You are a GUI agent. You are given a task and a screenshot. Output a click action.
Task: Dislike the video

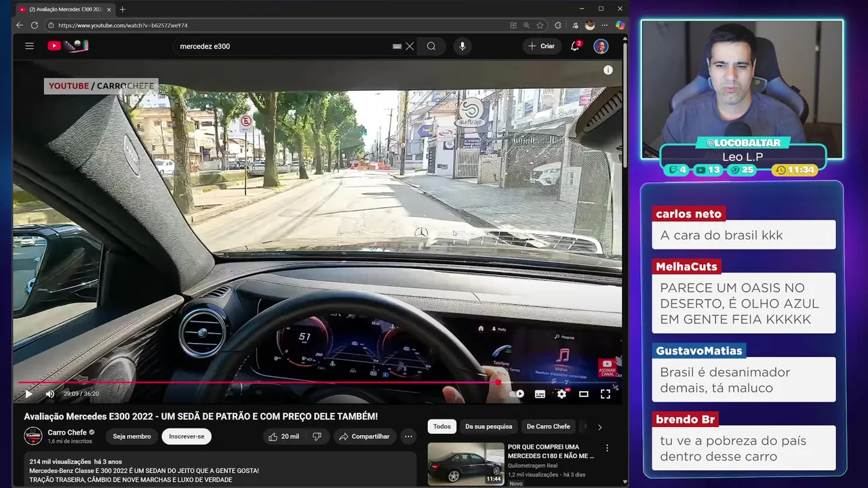317,436
